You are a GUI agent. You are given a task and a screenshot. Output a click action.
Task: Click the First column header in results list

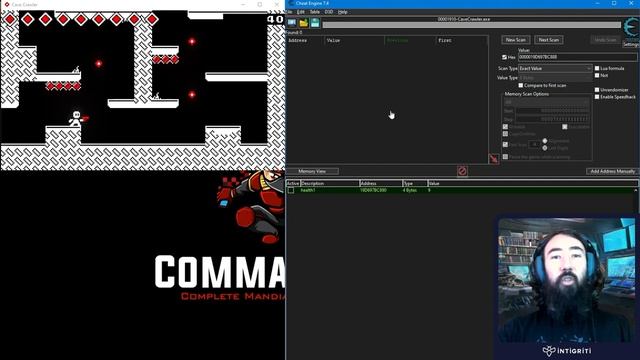(462, 40)
